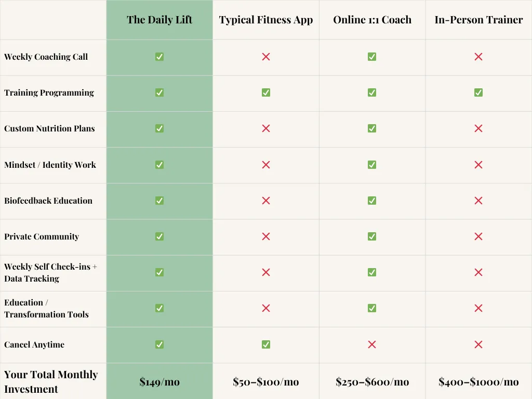Click the $250–$600/mo price cell
This screenshot has height=399, width=532.
tap(372, 382)
